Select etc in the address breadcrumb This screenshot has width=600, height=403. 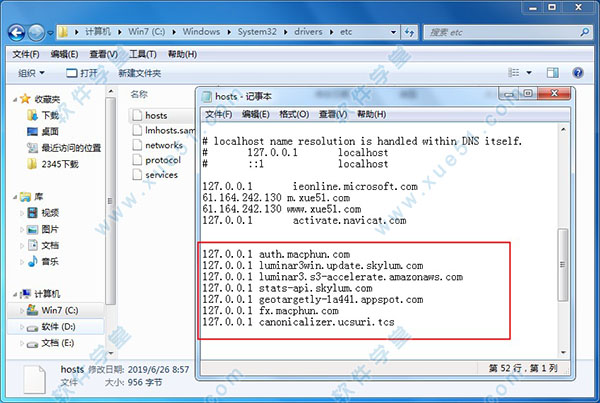346,32
